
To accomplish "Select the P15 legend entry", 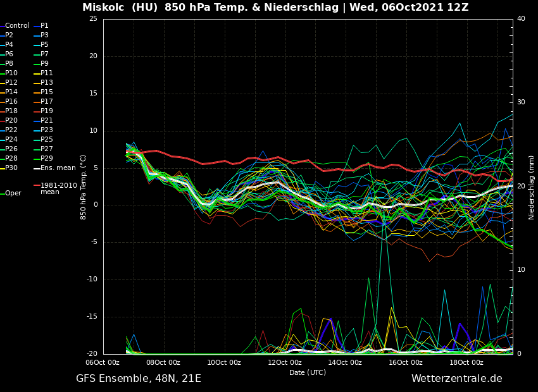I will coord(47,92).
